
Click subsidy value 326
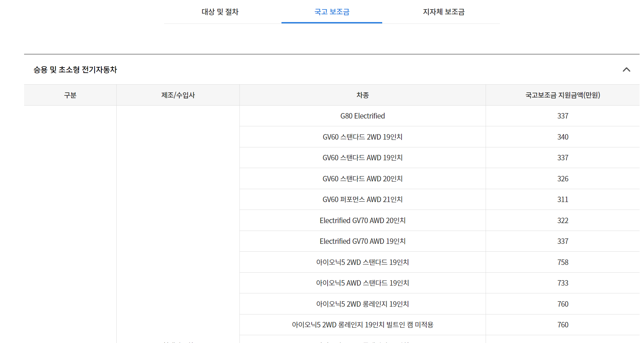tap(563, 179)
